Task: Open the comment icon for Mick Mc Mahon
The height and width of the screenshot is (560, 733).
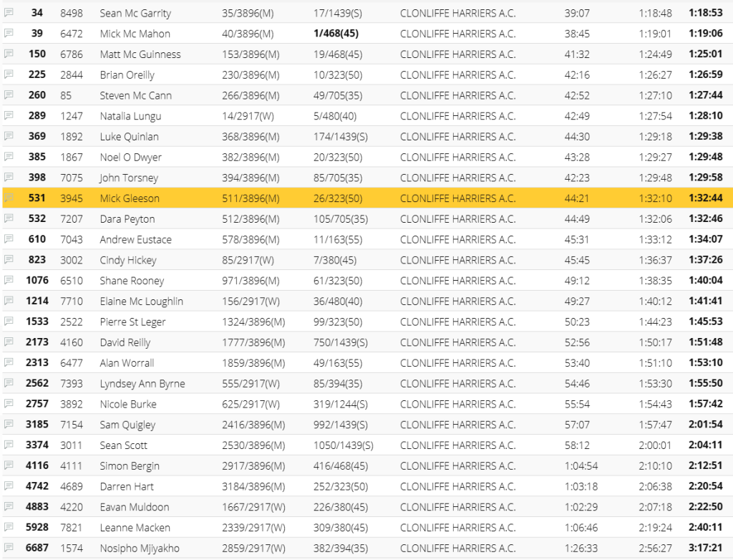Action: click(x=9, y=34)
